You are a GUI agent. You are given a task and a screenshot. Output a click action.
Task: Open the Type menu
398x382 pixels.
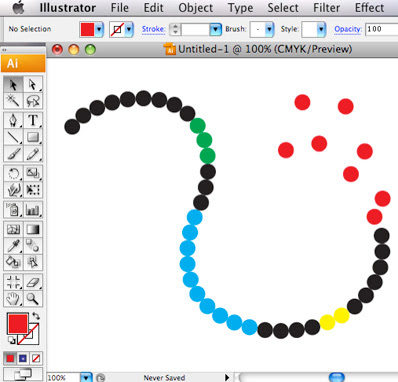point(240,8)
